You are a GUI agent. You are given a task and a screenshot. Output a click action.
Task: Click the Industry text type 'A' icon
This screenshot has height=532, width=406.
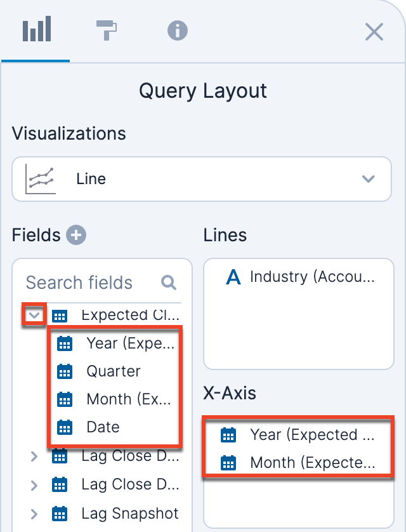click(x=233, y=277)
